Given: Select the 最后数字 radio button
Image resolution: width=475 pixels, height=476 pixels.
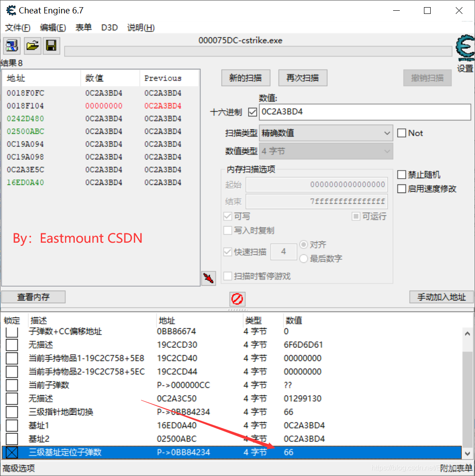Looking at the screenshot, I should coord(304,259).
